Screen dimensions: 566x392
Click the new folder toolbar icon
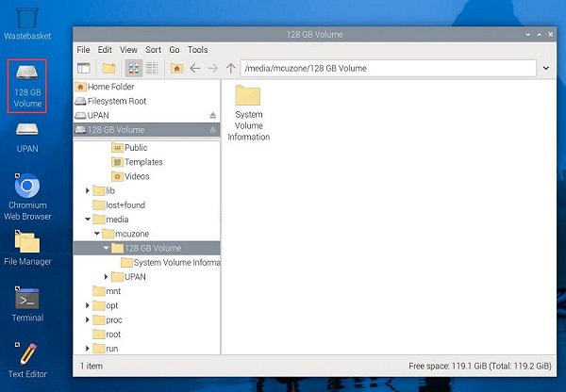click(x=108, y=68)
